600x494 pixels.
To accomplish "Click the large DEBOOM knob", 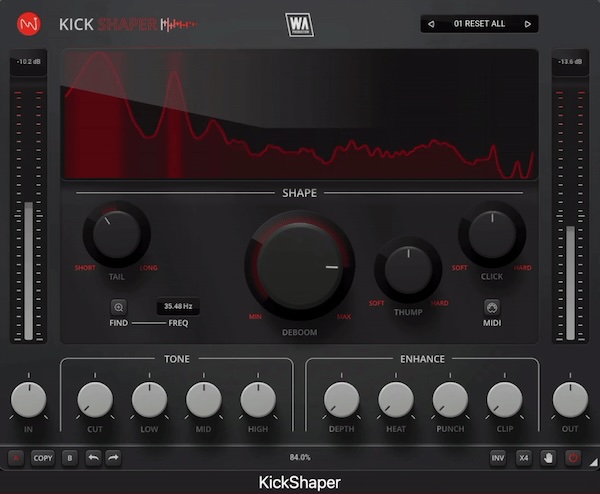I will tap(300, 265).
